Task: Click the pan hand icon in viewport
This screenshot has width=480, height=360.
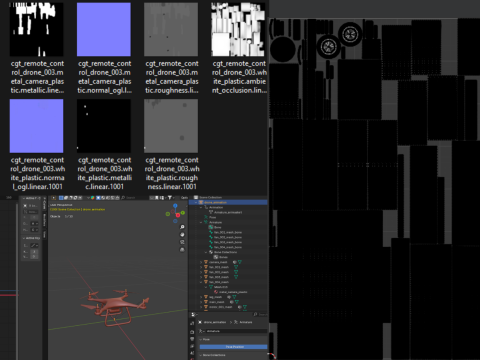Action: coord(182,235)
